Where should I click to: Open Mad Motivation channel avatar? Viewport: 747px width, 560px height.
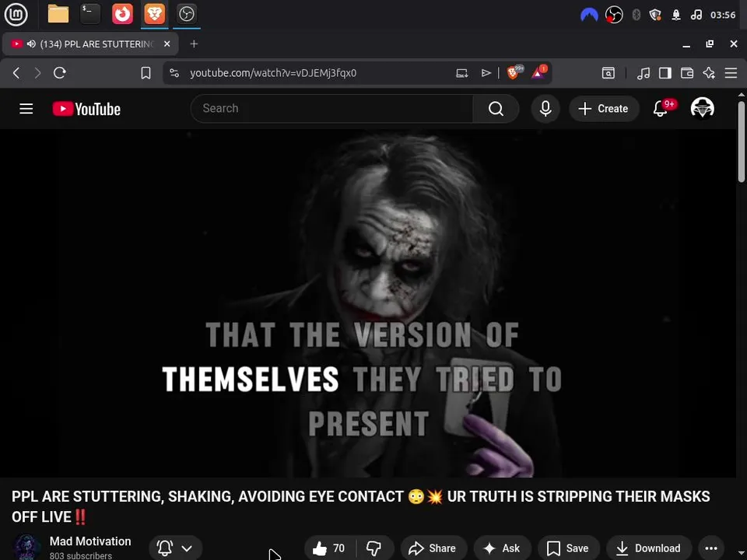click(x=26, y=547)
